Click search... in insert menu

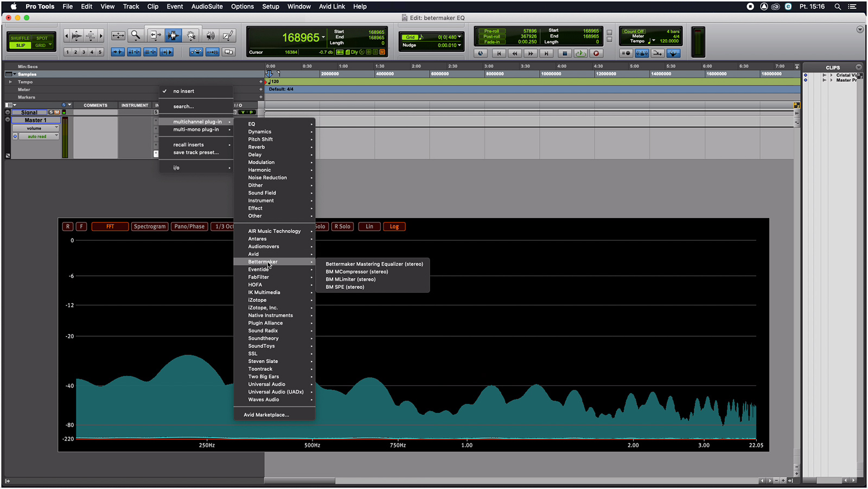[184, 106]
